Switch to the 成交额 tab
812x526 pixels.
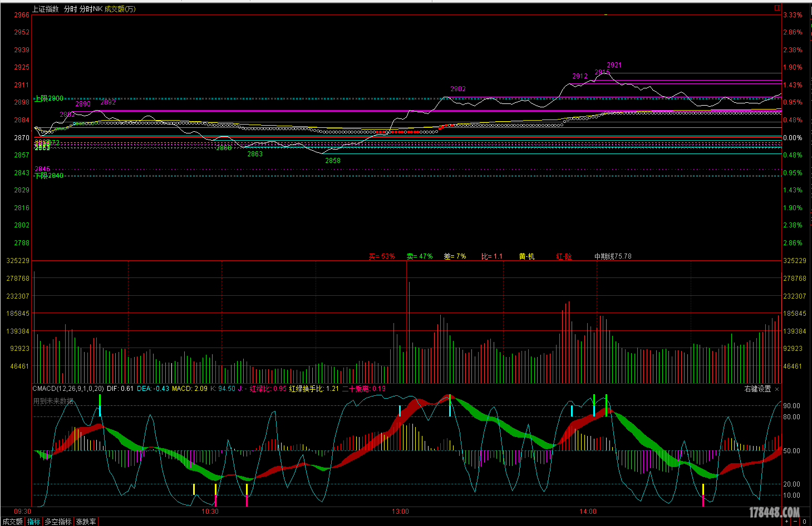[x=12, y=522]
